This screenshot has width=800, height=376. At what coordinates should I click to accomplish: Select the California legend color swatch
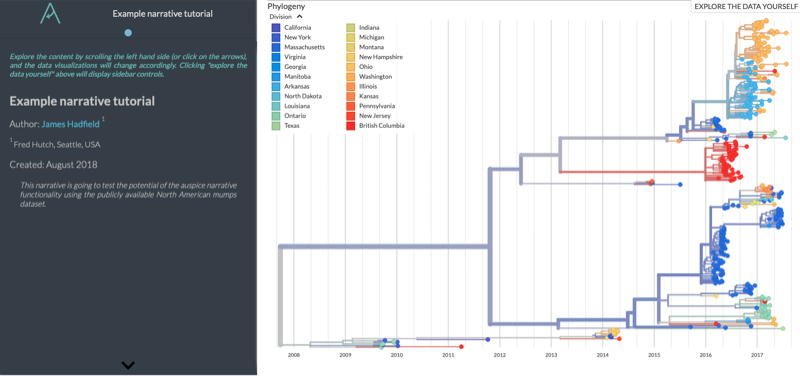(276, 28)
